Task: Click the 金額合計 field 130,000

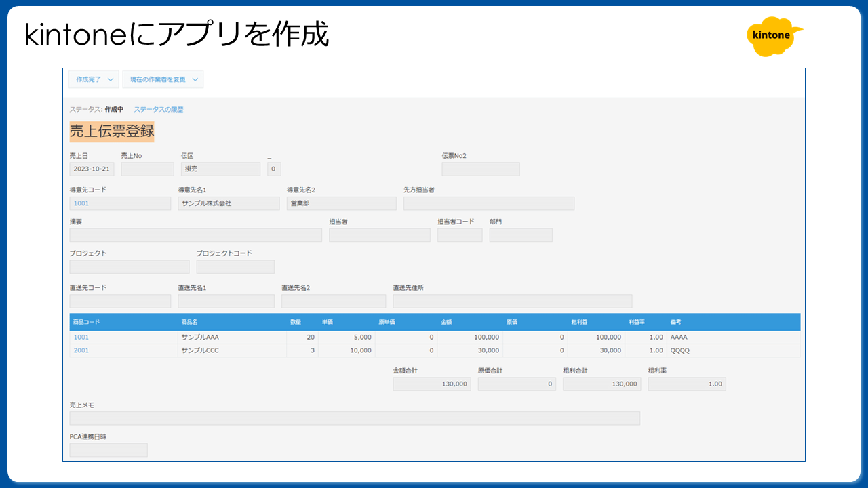Action: click(432, 384)
